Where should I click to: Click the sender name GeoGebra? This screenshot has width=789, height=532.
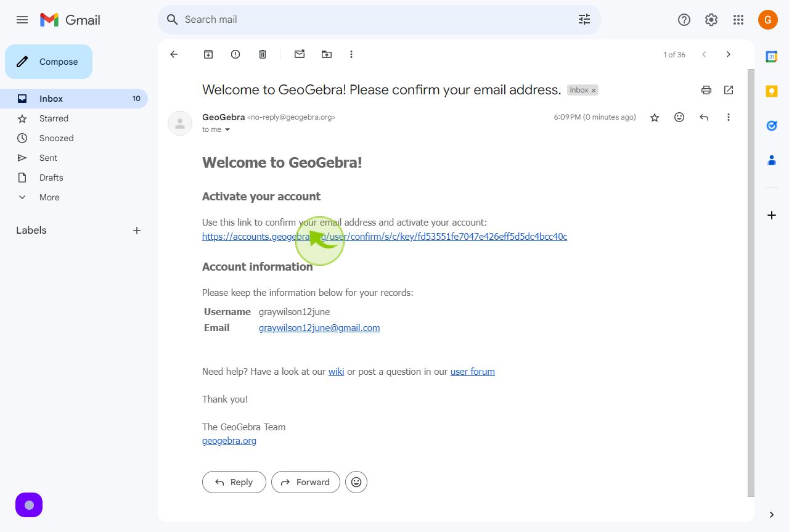click(223, 117)
